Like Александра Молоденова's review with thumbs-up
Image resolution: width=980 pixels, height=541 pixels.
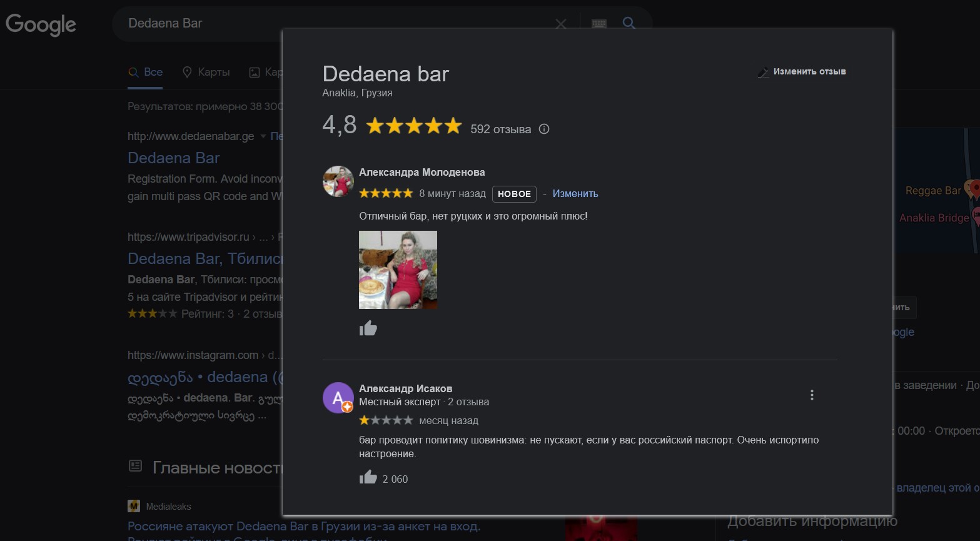(368, 328)
